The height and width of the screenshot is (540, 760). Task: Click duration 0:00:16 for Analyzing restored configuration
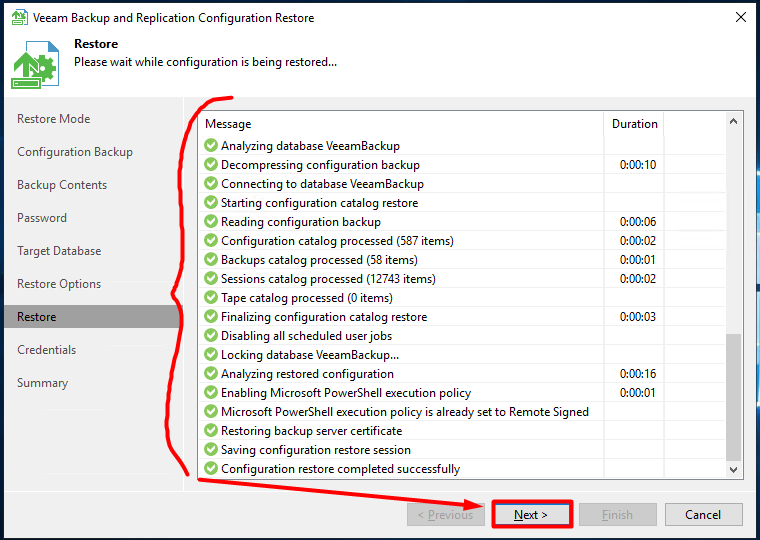pos(638,374)
